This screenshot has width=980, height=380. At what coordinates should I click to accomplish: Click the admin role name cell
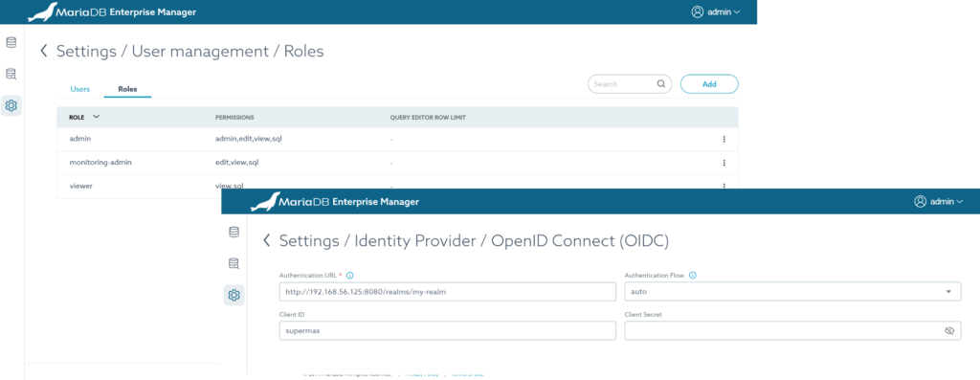coord(80,139)
